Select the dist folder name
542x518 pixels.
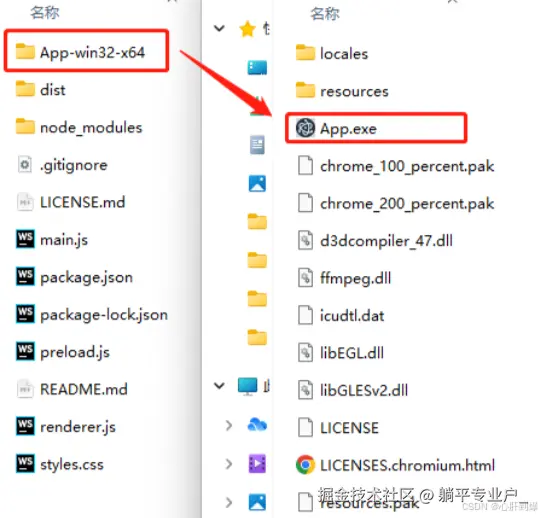tap(53, 90)
